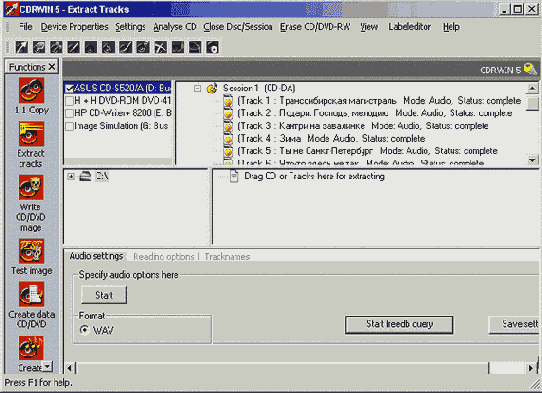
Task: Check the Image Simulation drive
Action: [x=69, y=126]
